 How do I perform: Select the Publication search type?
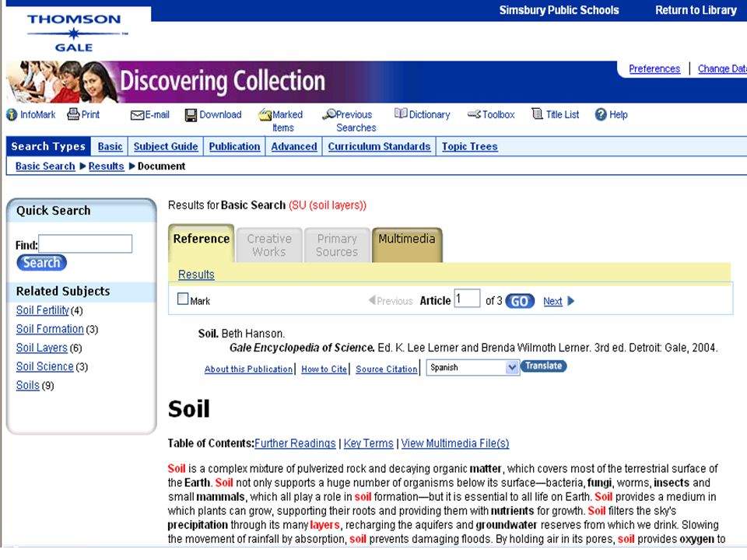click(x=234, y=147)
